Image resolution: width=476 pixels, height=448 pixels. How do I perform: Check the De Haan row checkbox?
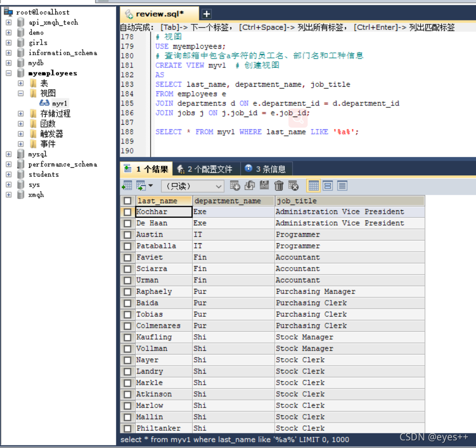[128, 223]
